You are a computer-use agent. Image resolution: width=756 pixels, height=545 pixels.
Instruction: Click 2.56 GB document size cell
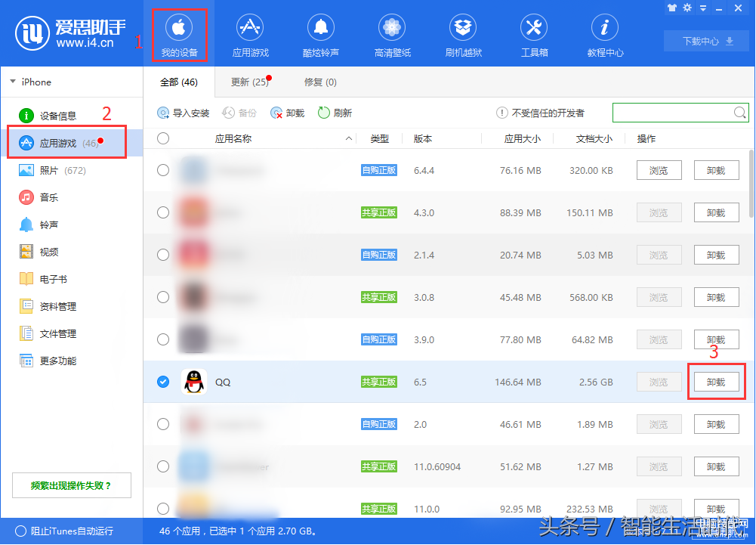click(x=596, y=382)
